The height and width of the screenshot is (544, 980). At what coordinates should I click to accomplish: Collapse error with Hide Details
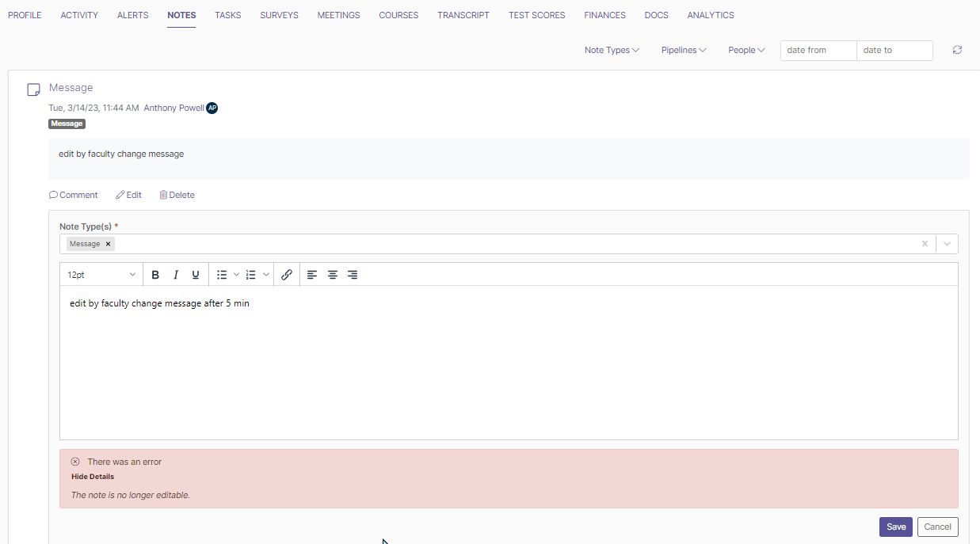point(93,477)
